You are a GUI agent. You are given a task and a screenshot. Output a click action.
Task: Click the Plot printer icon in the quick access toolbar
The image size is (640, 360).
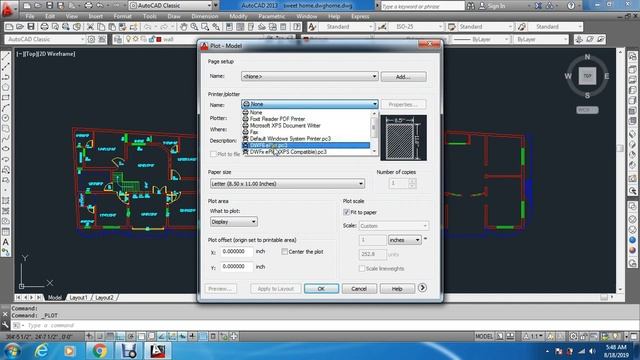click(x=89, y=6)
